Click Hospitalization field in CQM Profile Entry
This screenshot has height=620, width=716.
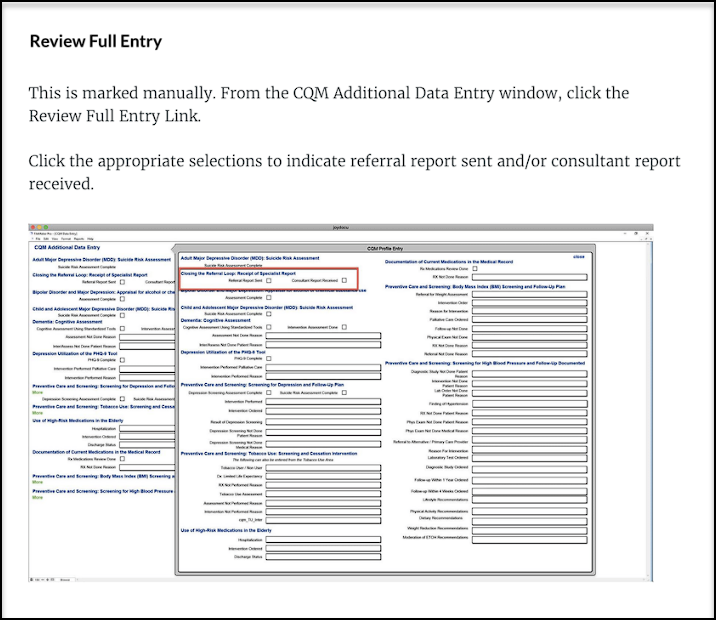point(323,540)
